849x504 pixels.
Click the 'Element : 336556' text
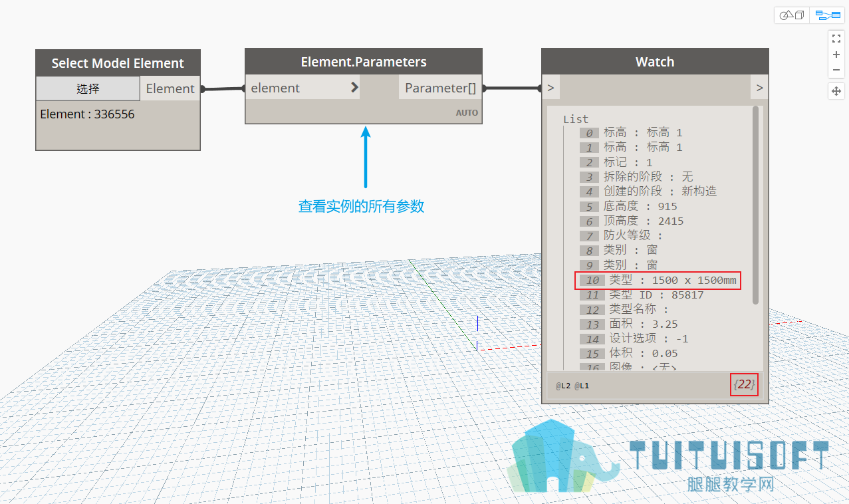tap(87, 114)
